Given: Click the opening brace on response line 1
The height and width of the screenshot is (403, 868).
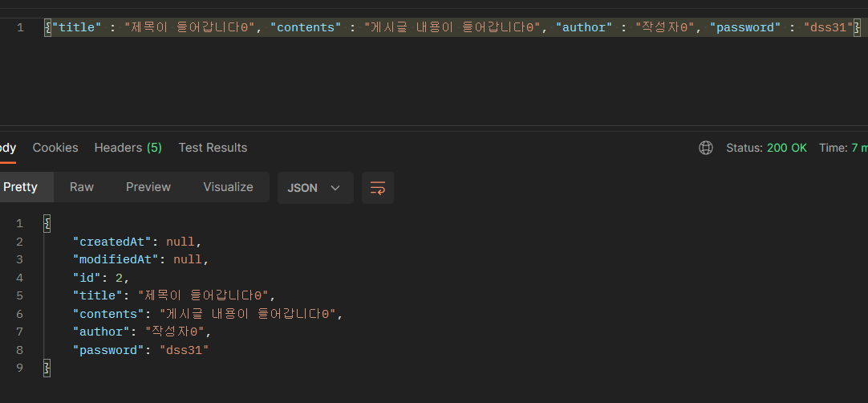Looking at the screenshot, I should [47, 223].
